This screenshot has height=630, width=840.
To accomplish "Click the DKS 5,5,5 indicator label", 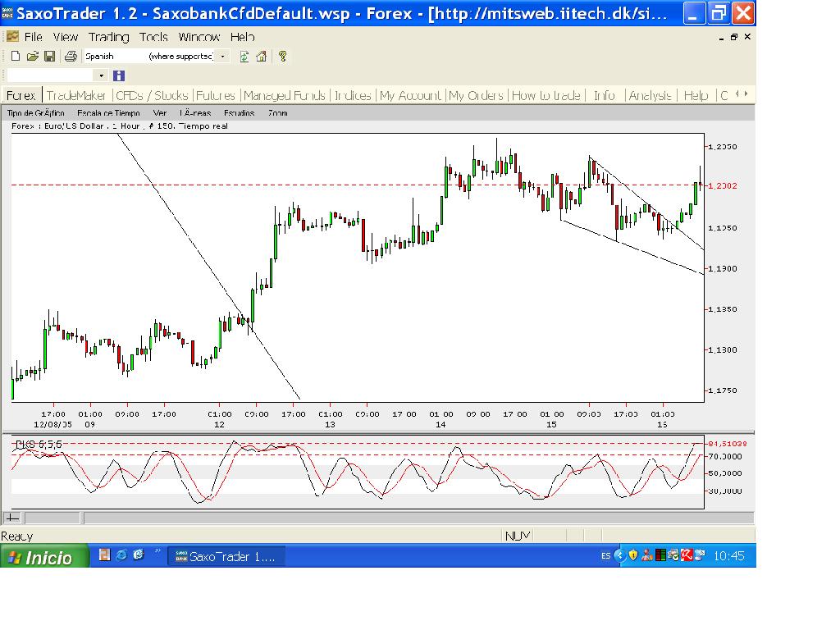I will click(x=39, y=444).
